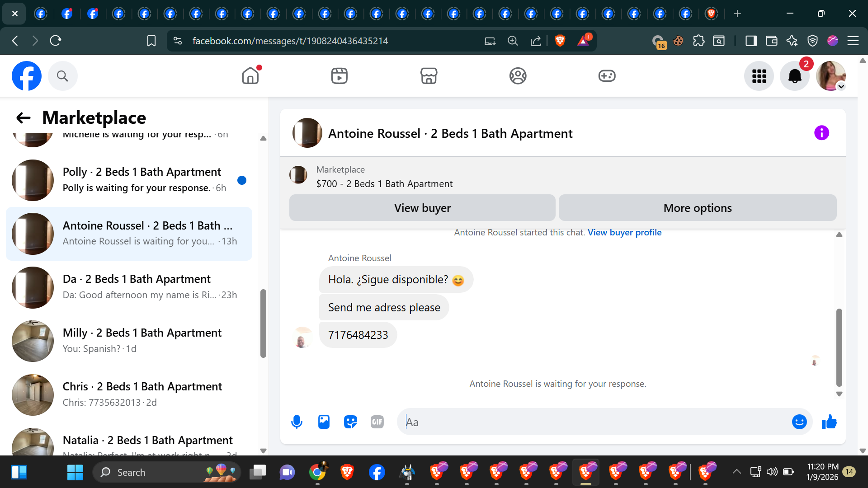Screen dimensions: 868x488
Task: Open Polly's apartment conversation
Action: click(142, 180)
